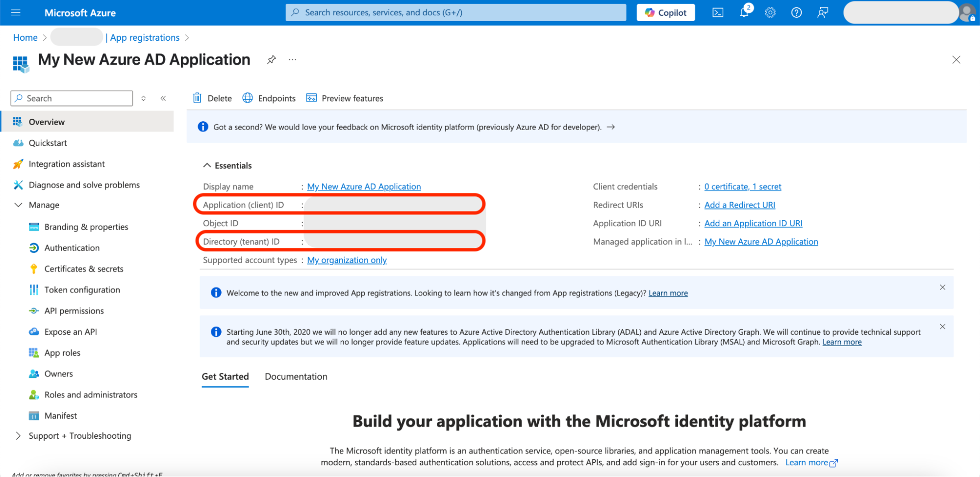The image size is (980, 477).
Task: Dismiss the ADAL deprecation notice
Action: [x=942, y=326]
